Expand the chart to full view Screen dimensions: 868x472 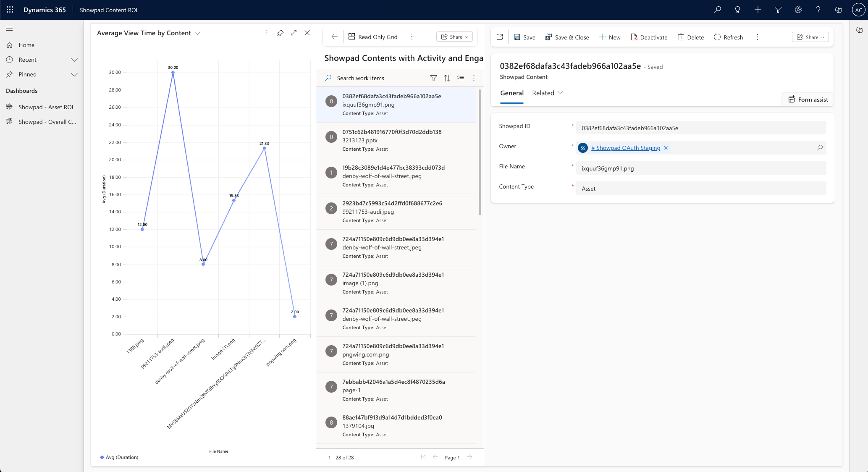(294, 33)
